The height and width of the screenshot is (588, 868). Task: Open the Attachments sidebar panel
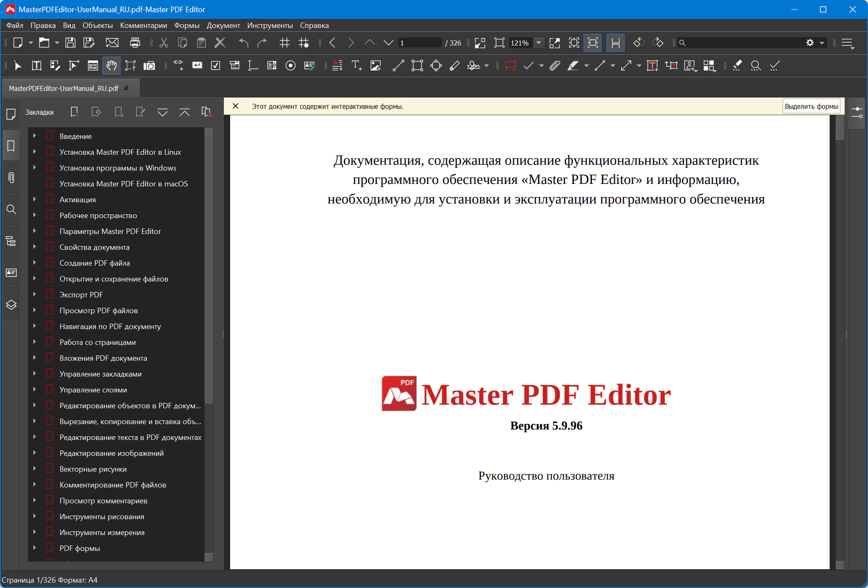11,178
